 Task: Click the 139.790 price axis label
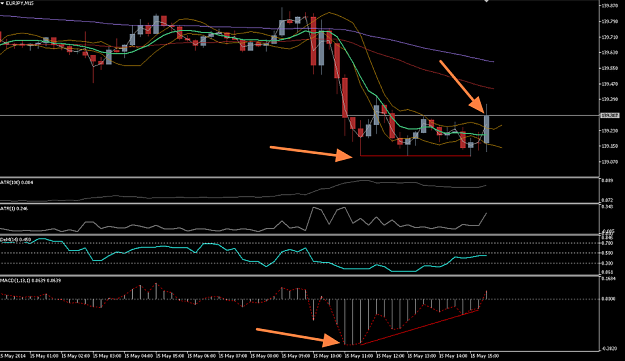click(x=610, y=21)
